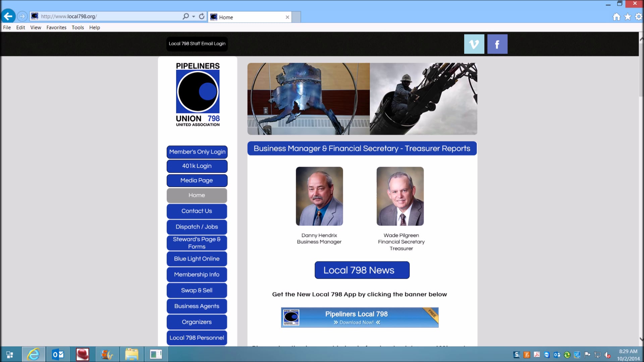Open the Vimeo social icon

[474, 44]
